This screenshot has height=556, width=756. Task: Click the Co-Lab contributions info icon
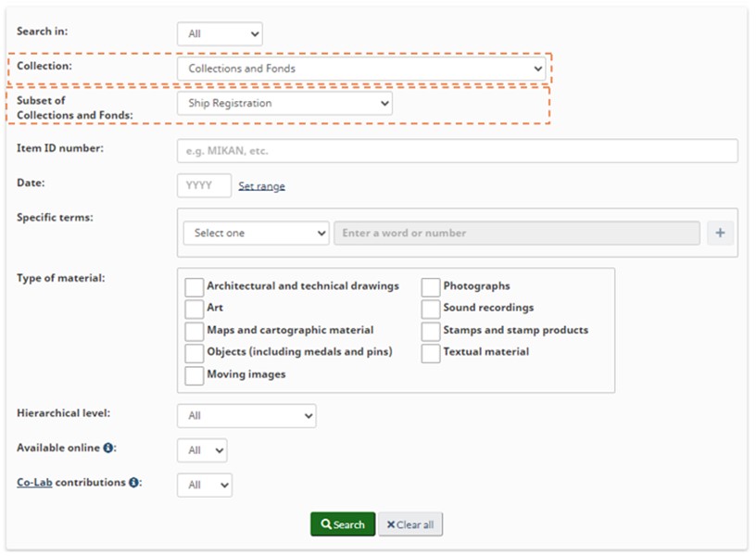[x=133, y=483]
